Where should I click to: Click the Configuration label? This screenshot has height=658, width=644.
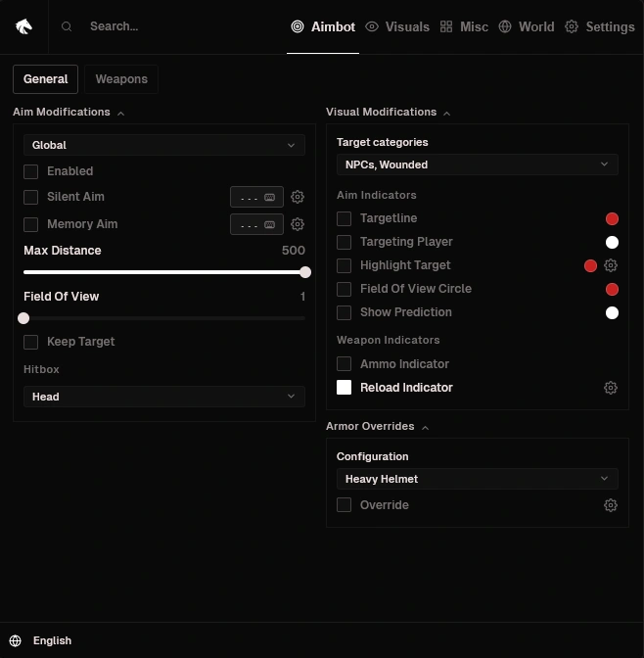tap(372, 456)
